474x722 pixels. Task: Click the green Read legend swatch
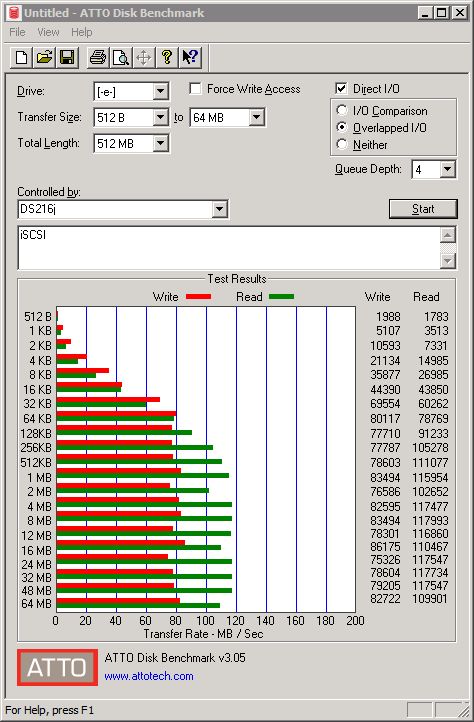click(x=281, y=297)
